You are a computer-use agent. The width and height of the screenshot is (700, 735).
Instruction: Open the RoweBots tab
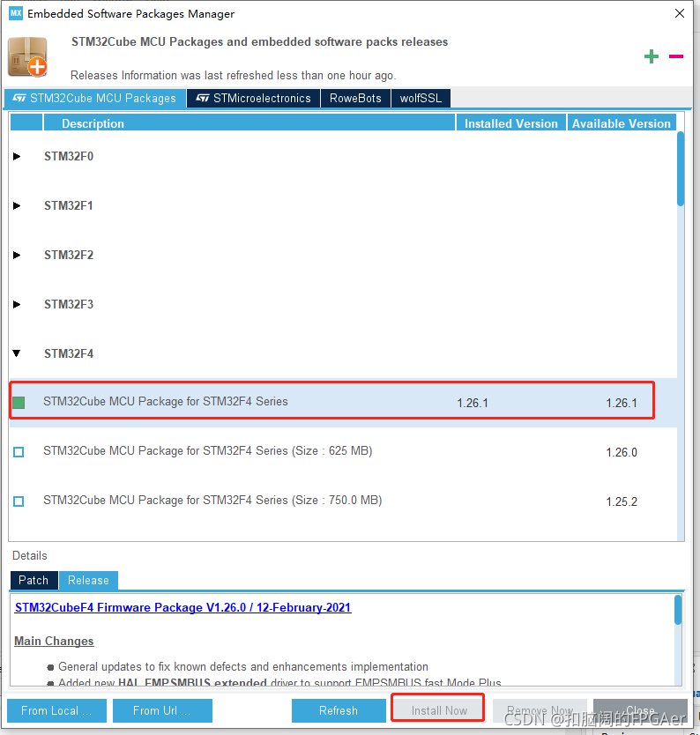tap(355, 99)
